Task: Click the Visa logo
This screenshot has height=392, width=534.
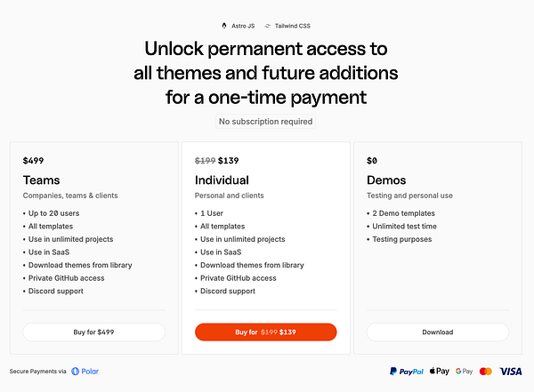Action: point(511,371)
